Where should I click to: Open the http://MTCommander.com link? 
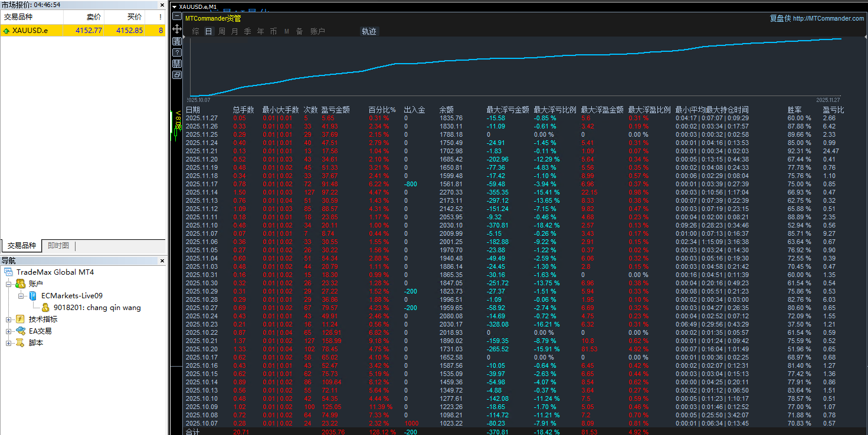tap(828, 18)
